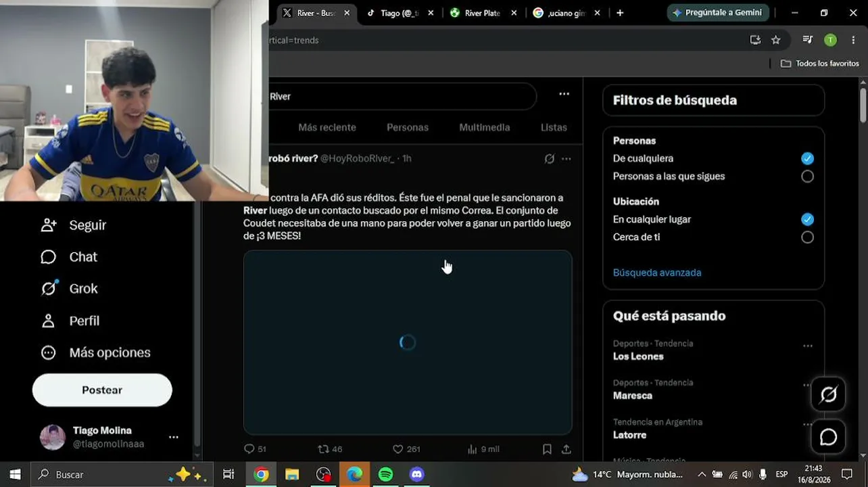The width and height of the screenshot is (868, 487).
Task: Open Chrome media controls icon
Action: tap(808, 40)
